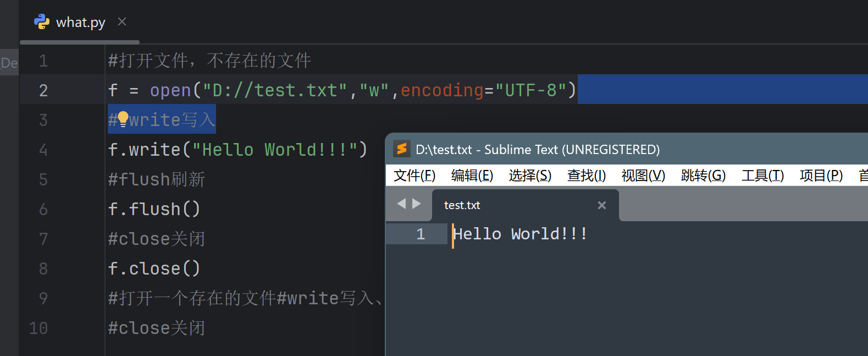Click the encoding parameter on line 2

[442, 90]
